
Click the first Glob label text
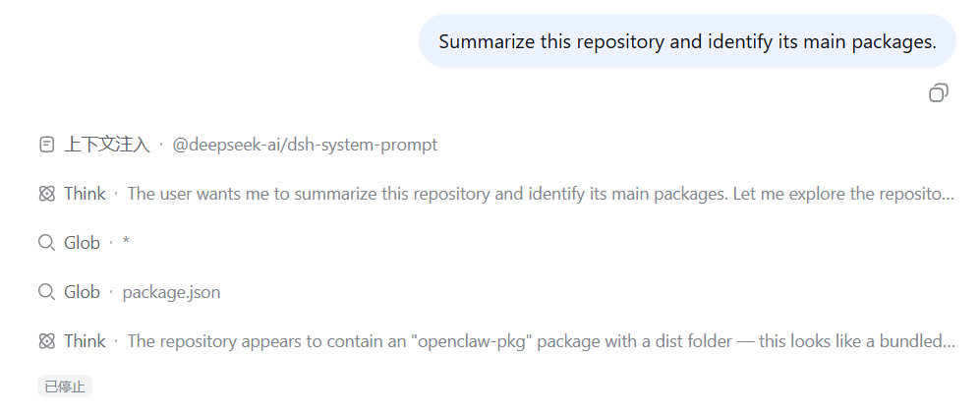[x=82, y=243]
